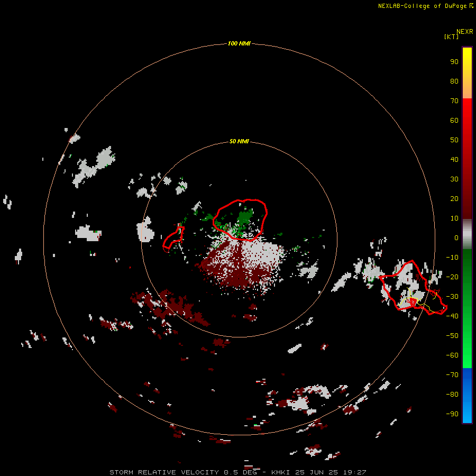Screen dimensions: 476x476
Task: Click the -50 value on the velocity scale
Action: coord(452,336)
